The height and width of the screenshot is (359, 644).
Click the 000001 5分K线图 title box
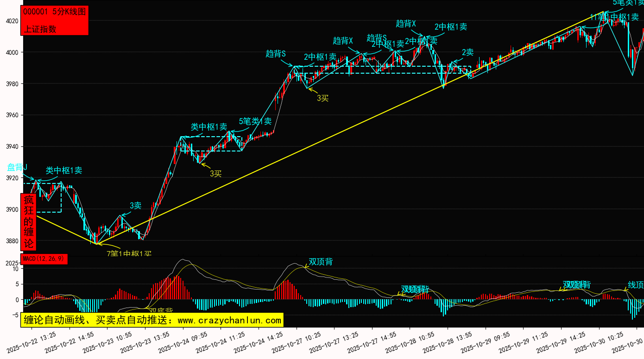(55, 12)
